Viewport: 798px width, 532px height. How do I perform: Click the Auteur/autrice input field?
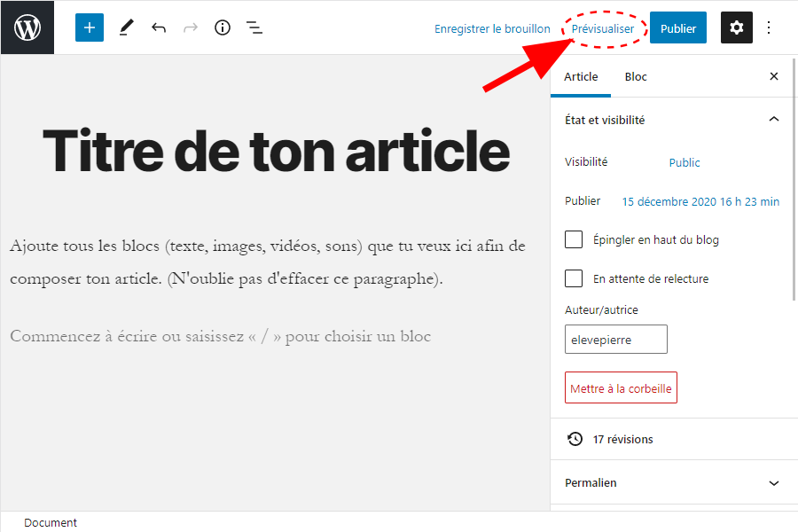(615, 340)
